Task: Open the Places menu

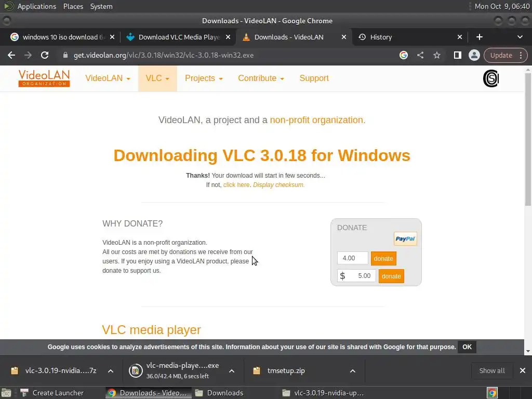Action: (73, 6)
